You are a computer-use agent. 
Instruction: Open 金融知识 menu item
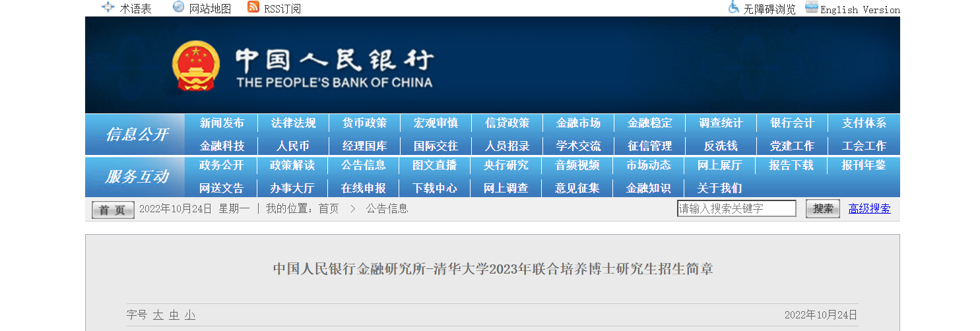649,188
